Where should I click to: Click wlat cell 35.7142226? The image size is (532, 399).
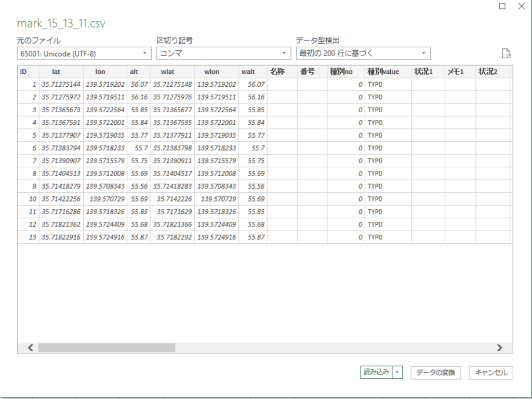pos(172,199)
